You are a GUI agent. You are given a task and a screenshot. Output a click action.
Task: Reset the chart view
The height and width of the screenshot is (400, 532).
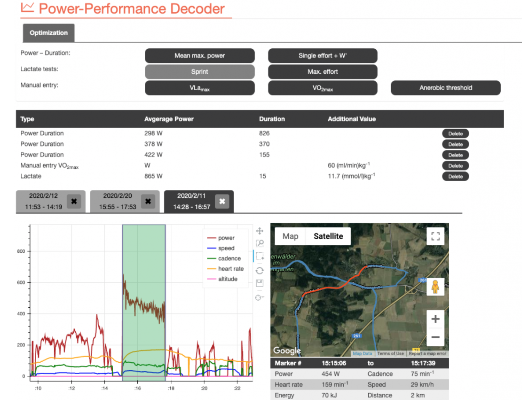click(x=259, y=271)
